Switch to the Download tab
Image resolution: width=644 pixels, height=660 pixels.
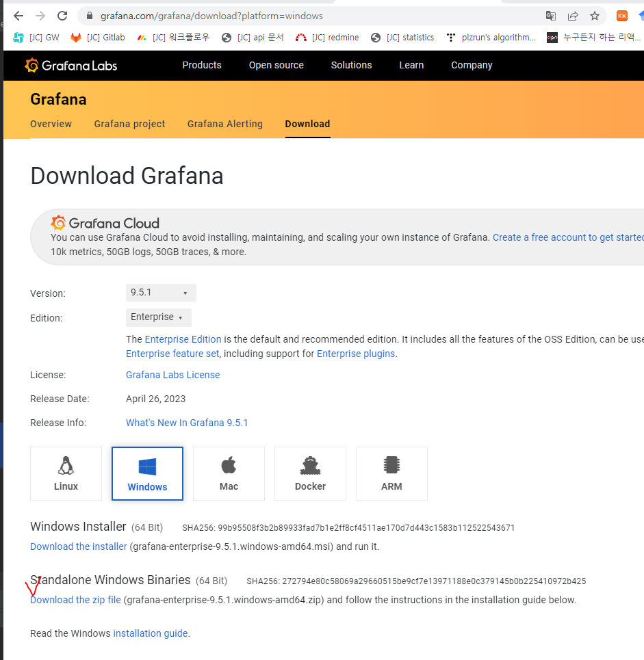307,124
